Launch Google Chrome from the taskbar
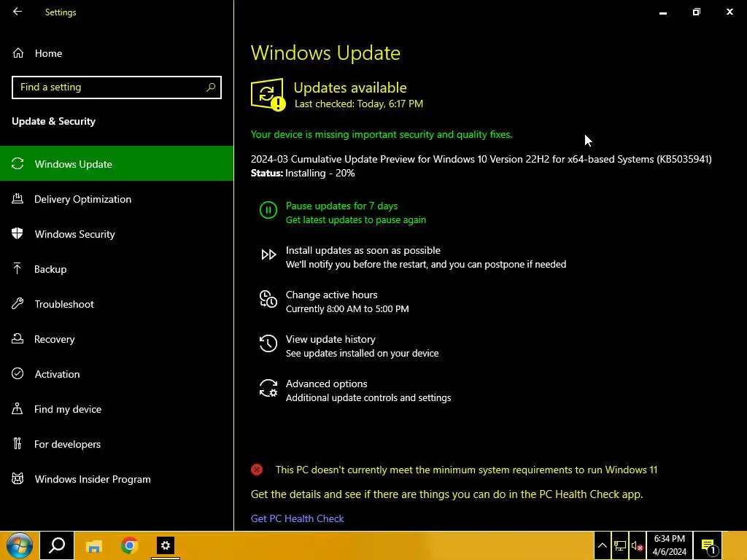 coord(130,545)
